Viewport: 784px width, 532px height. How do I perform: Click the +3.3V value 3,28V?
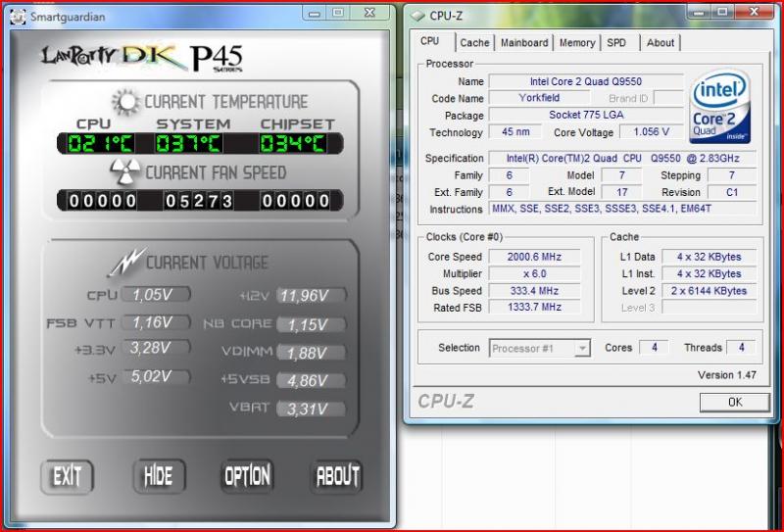tap(156, 348)
